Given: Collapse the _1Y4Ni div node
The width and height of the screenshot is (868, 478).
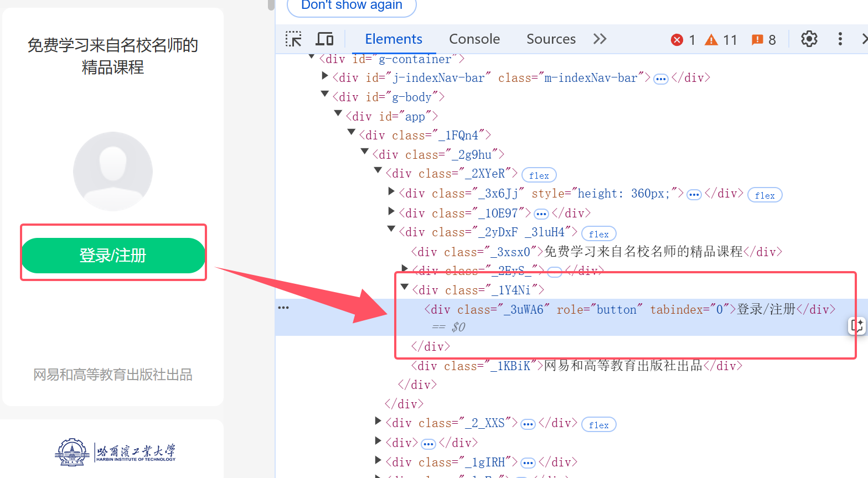Looking at the screenshot, I should click(x=405, y=287).
